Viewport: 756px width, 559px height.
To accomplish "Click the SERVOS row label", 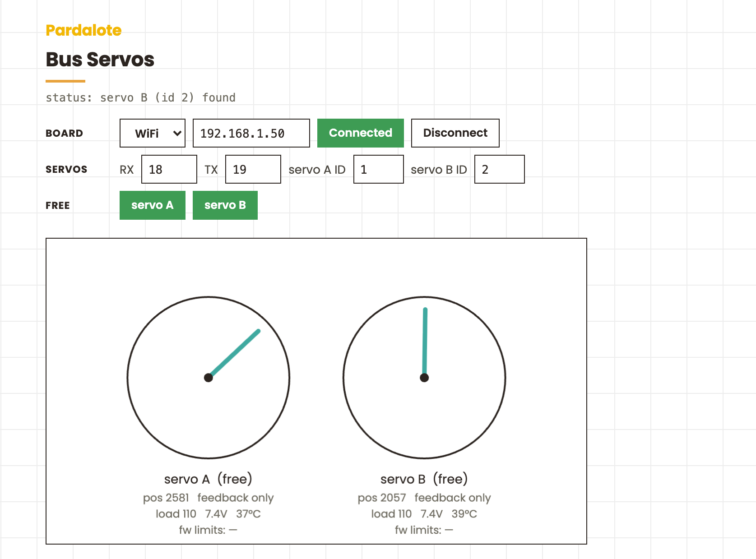I will pos(66,169).
